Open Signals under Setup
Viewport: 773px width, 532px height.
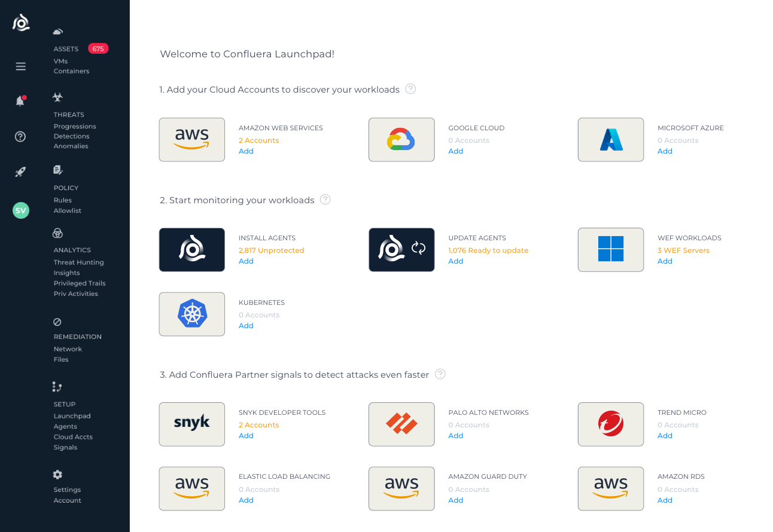pyautogui.click(x=65, y=448)
